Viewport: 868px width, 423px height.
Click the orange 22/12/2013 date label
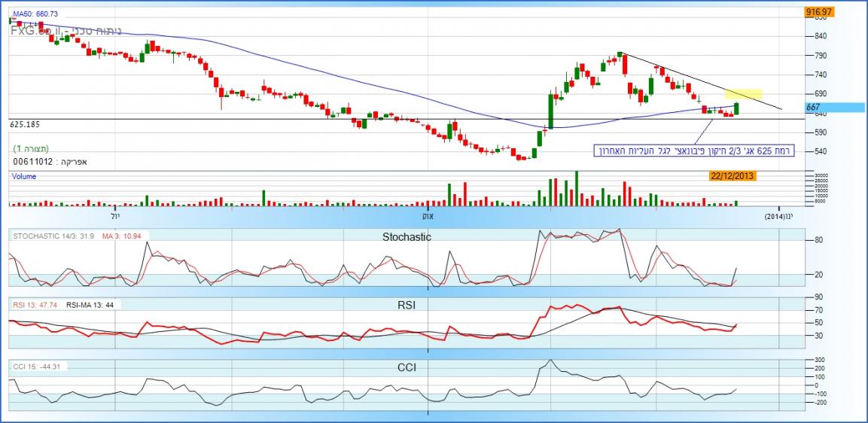732,176
